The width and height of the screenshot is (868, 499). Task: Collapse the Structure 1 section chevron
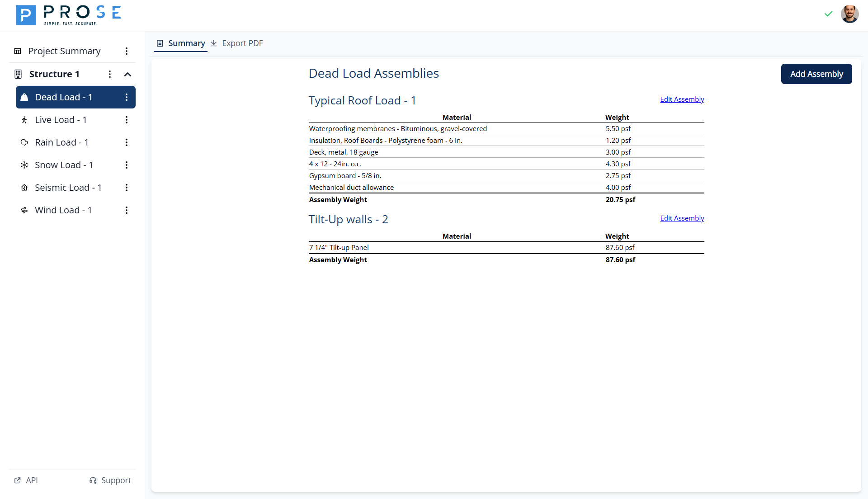point(127,74)
